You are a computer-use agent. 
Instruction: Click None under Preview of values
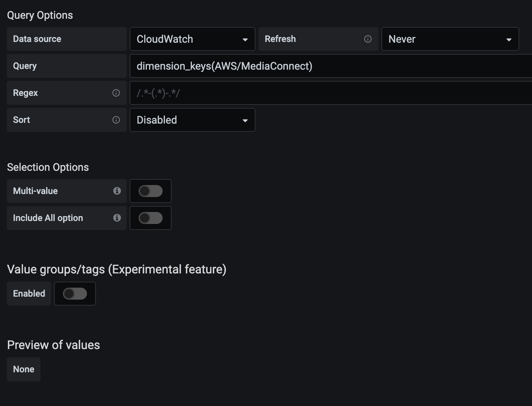coord(23,369)
